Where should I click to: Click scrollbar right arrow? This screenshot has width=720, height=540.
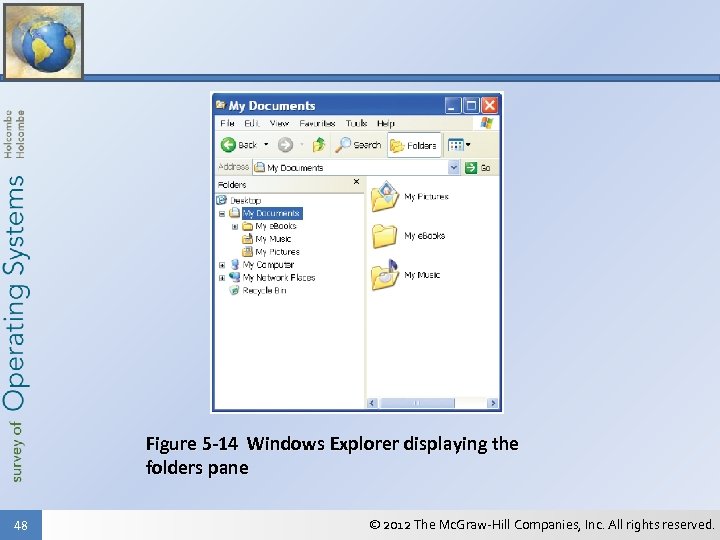tap(493, 403)
